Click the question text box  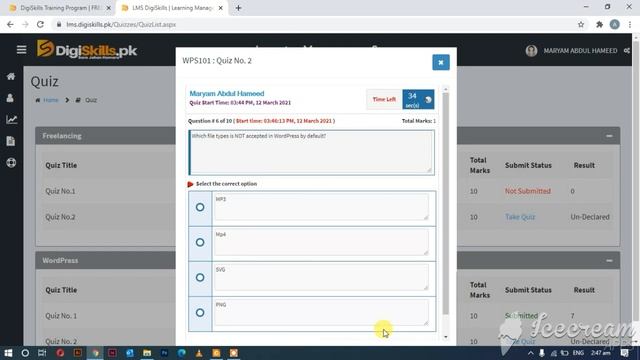(311, 153)
